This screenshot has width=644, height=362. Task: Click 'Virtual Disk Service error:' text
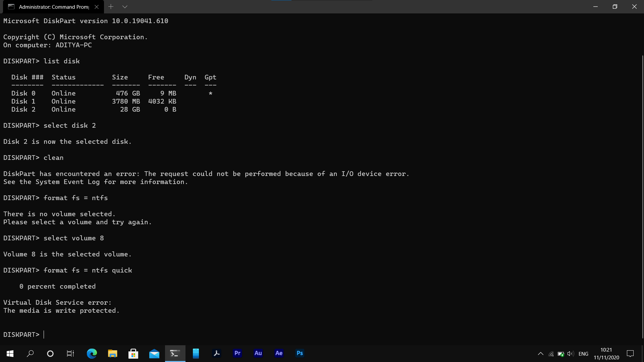click(57, 302)
